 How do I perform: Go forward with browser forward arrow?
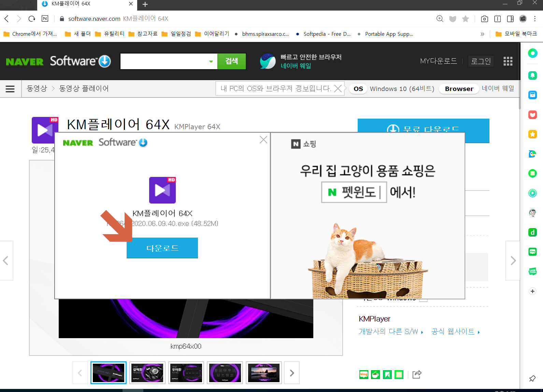(x=19, y=19)
